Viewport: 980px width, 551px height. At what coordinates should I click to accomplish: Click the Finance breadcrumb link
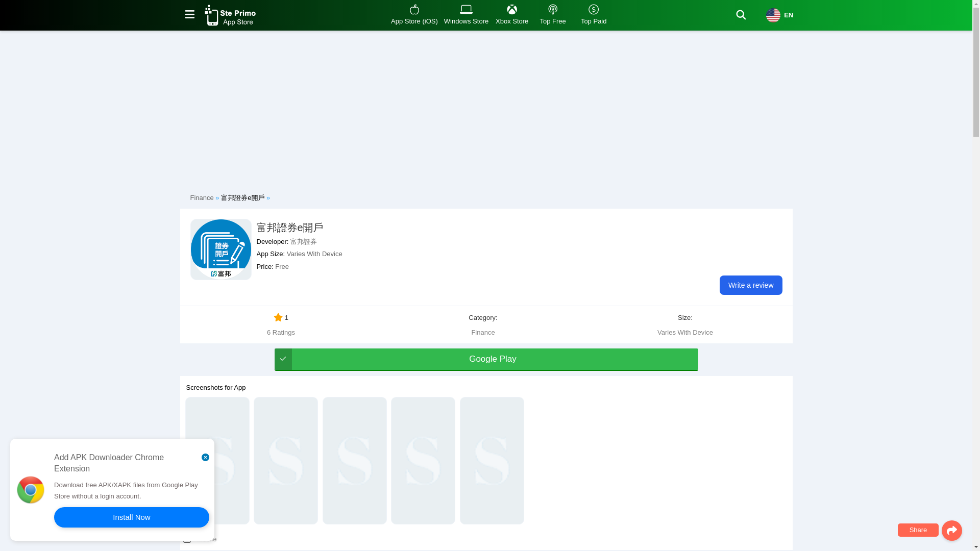pos(202,198)
